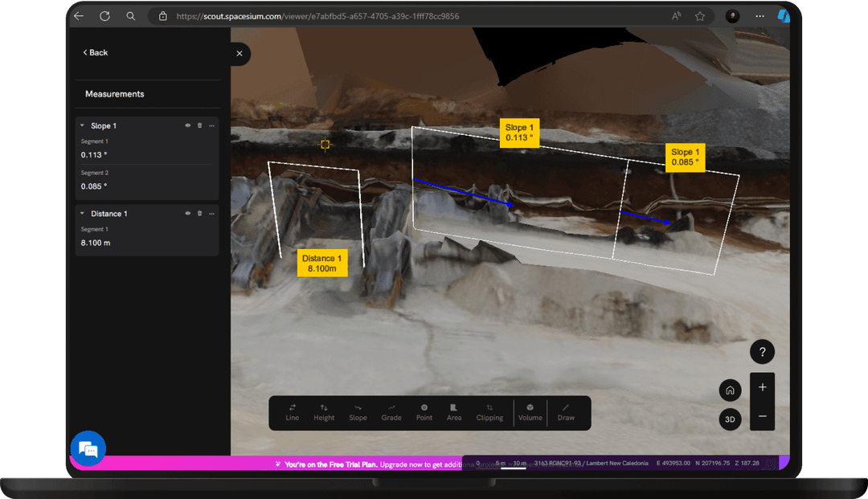This screenshot has height=499, width=868.
Task: Collapse the Distance 1 measurement group
Action: click(x=82, y=214)
